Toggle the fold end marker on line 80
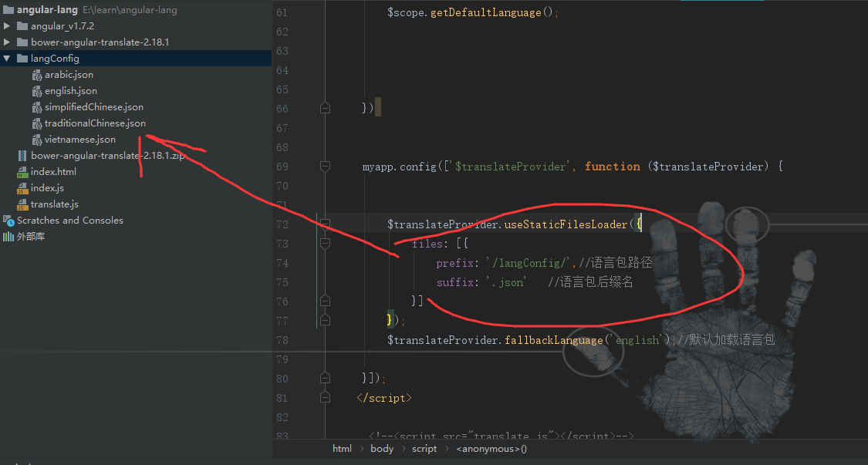Screen dimensions: 868x465 click(325, 378)
